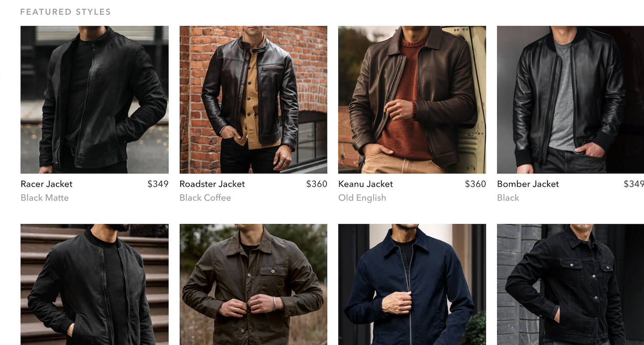Open the black bomber photo on the steps
Screen dimensions: 644x345
point(94,284)
